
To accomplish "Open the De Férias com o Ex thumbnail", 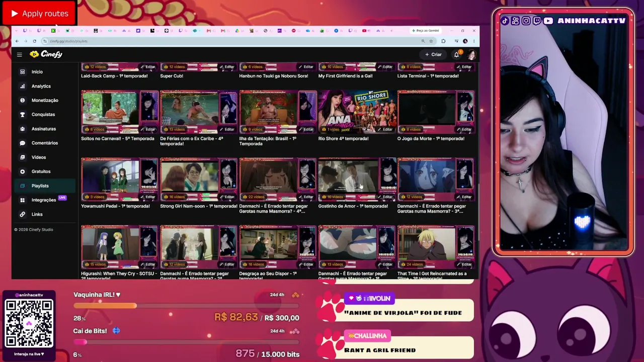I will pyautogui.click(x=198, y=112).
